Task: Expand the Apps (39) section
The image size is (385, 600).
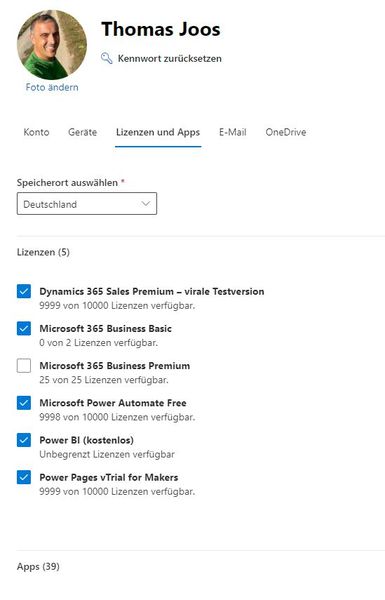Action: [38, 567]
